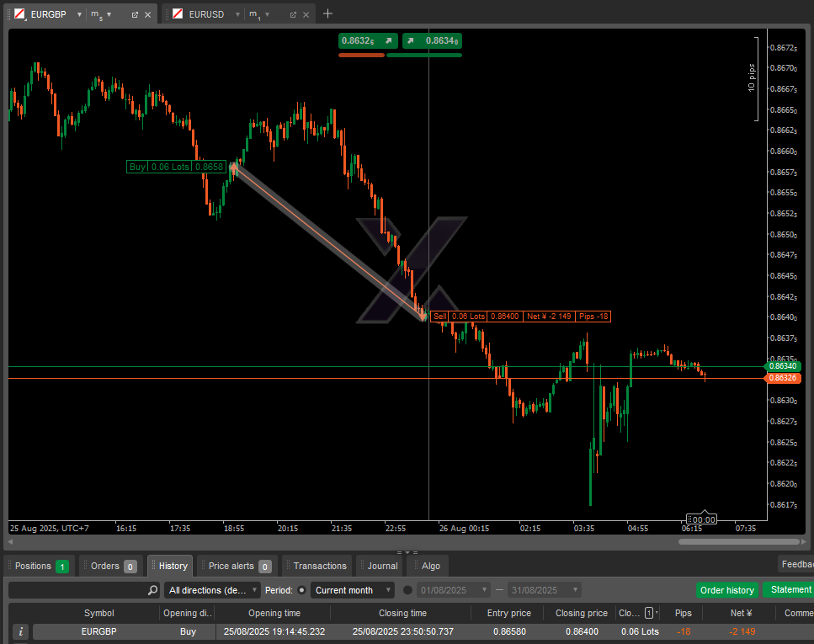Select the Period radio button for Current month
This screenshot has width=814, height=644.
[x=302, y=590]
